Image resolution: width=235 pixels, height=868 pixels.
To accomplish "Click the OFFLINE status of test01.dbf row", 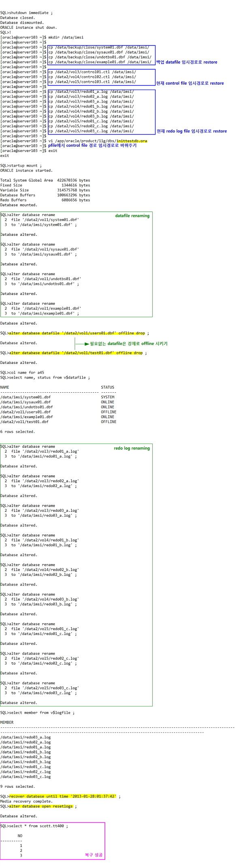I will tap(109, 422).
